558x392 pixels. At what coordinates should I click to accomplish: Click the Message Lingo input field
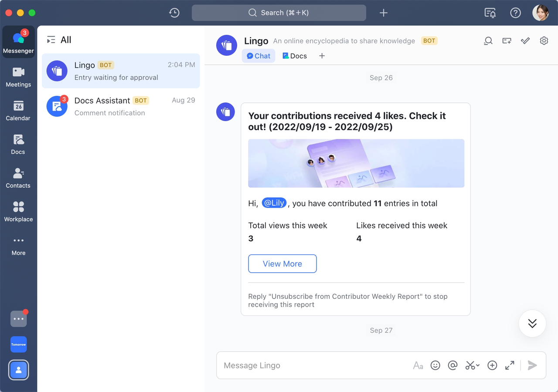coord(305,365)
